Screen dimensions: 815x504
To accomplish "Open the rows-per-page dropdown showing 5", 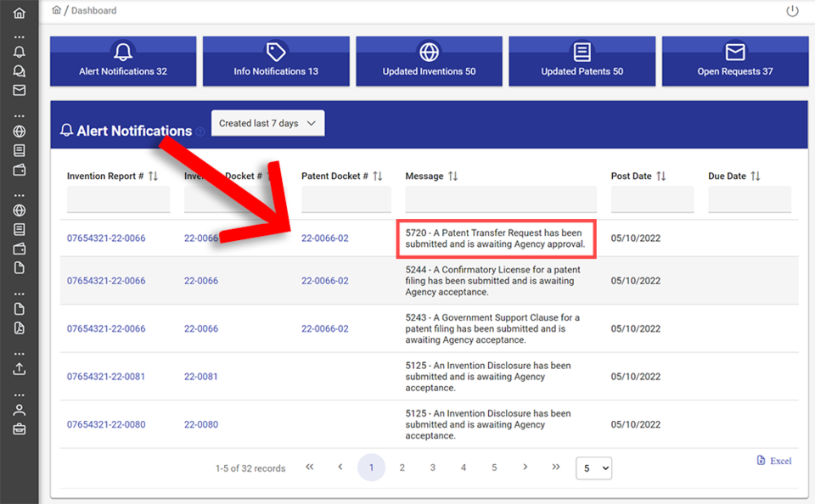I will click(x=593, y=468).
